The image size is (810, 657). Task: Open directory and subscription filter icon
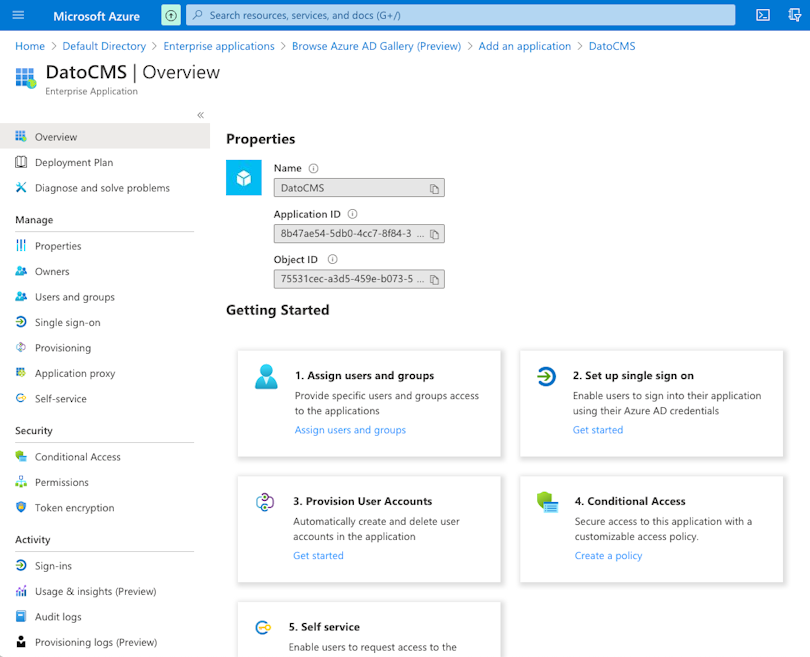(795, 15)
